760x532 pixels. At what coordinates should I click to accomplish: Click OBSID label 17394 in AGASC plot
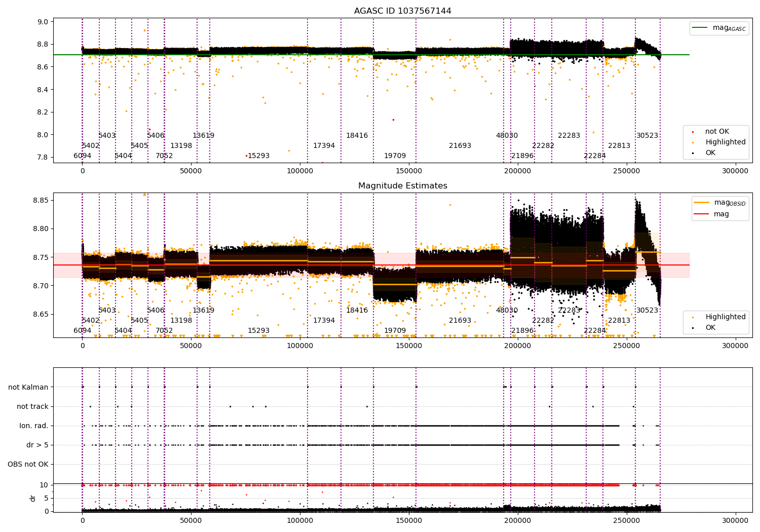[324, 146]
